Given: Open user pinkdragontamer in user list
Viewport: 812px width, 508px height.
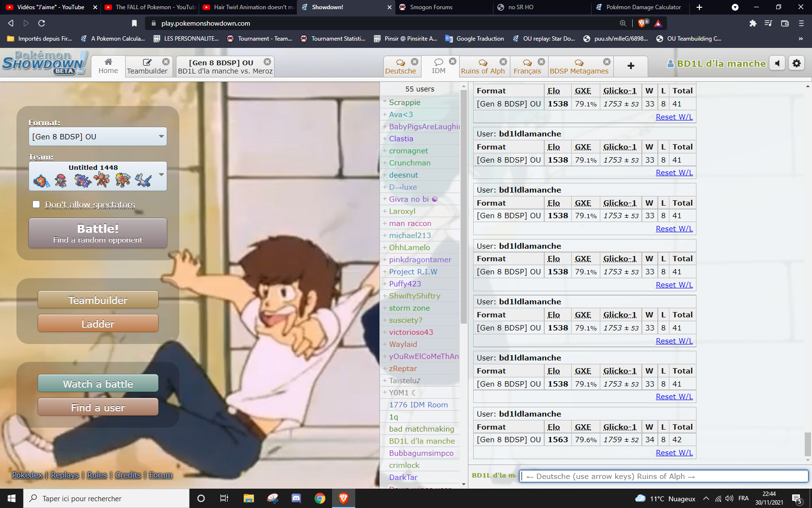Looking at the screenshot, I should [x=420, y=260].
